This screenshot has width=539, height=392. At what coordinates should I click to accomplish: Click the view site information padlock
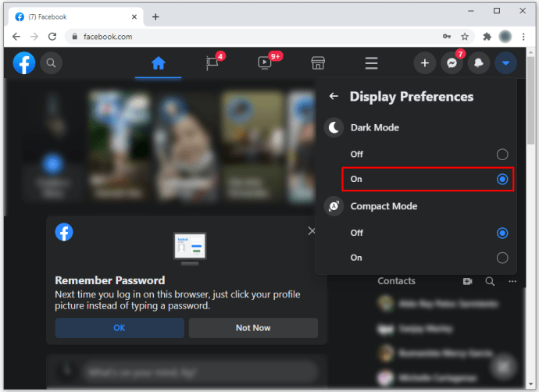pos(74,37)
